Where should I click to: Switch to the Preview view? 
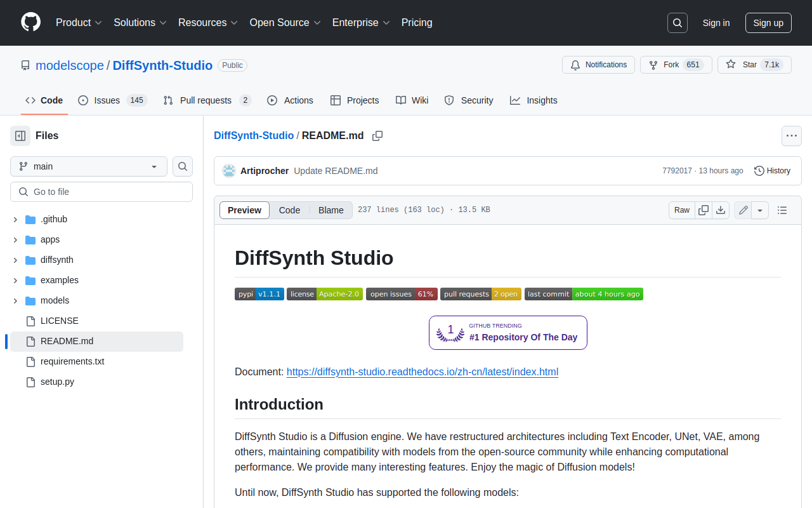pos(244,210)
